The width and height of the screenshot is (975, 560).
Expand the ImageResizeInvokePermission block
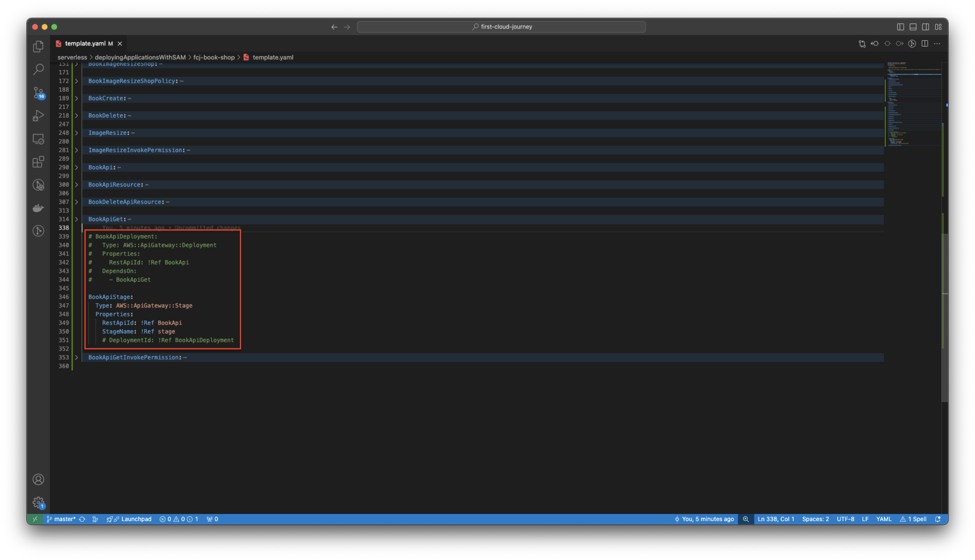(77, 150)
